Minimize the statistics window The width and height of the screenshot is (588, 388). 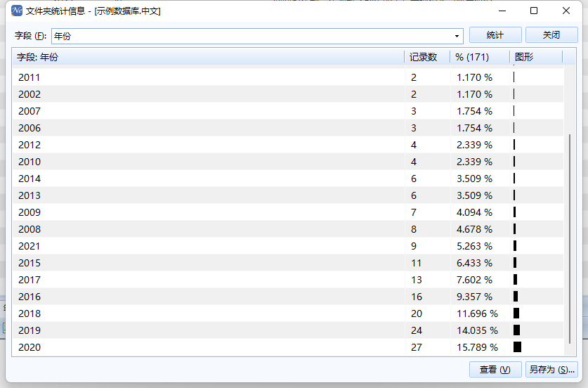[x=502, y=11]
